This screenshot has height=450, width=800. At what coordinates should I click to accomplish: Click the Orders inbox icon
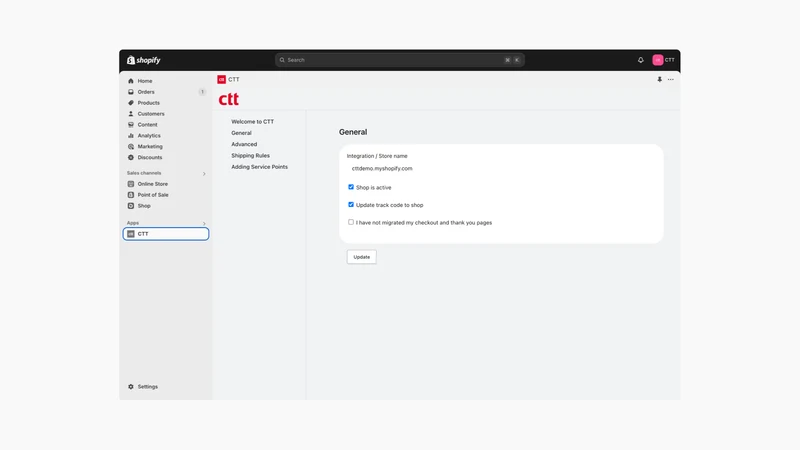tap(131, 92)
